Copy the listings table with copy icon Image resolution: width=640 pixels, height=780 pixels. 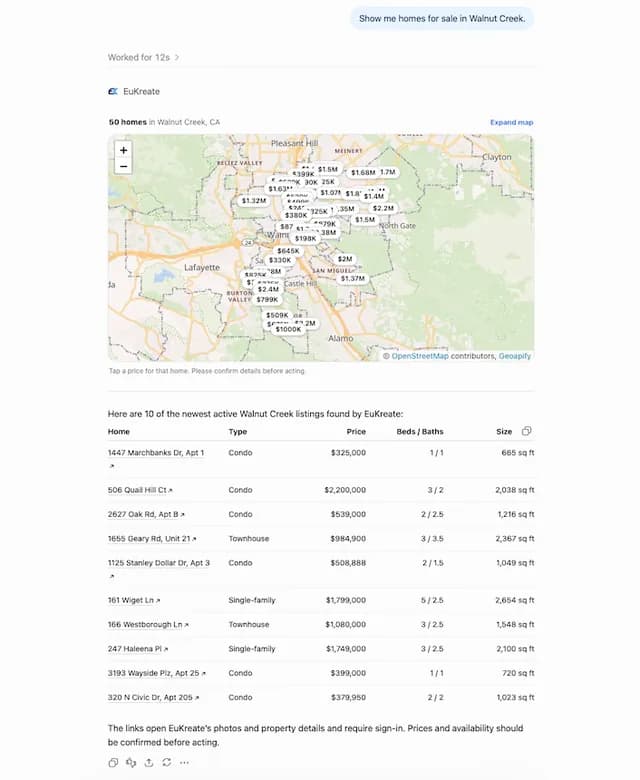point(527,431)
